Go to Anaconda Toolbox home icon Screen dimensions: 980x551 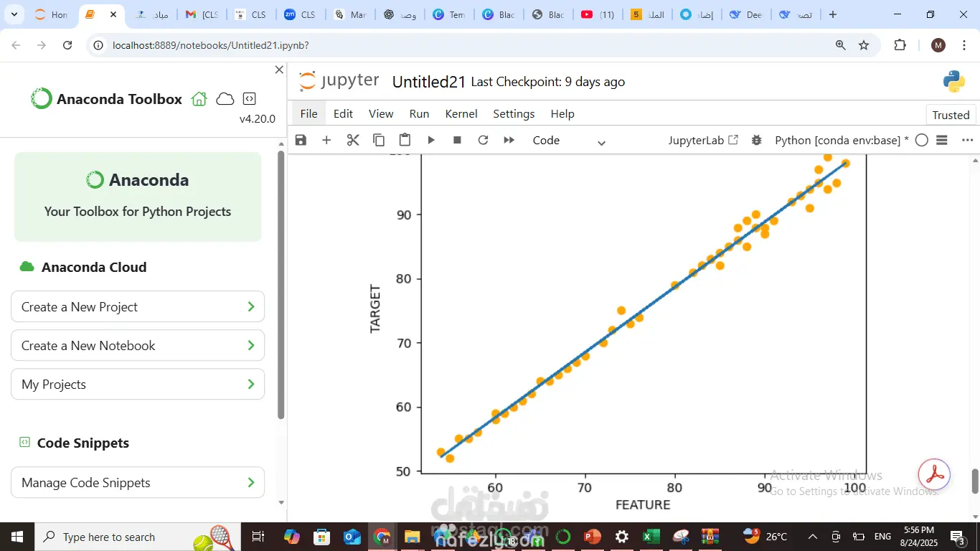point(199,99)
